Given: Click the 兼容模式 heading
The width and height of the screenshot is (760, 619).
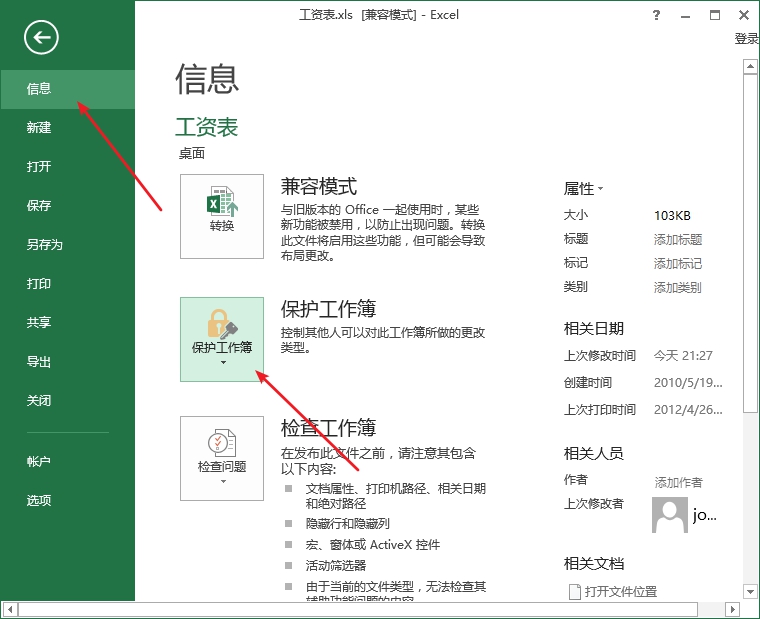Looking at the screenshot, I should (x=318, y=187).
